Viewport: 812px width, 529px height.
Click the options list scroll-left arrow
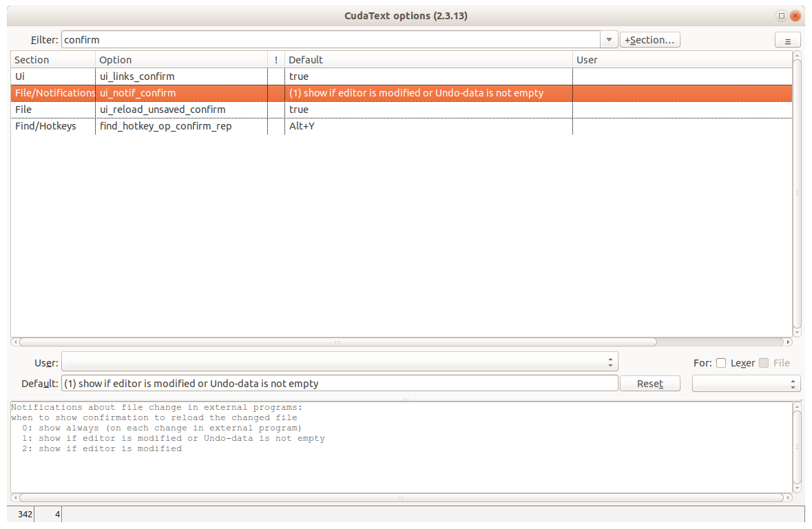click(x=15, y=342)
